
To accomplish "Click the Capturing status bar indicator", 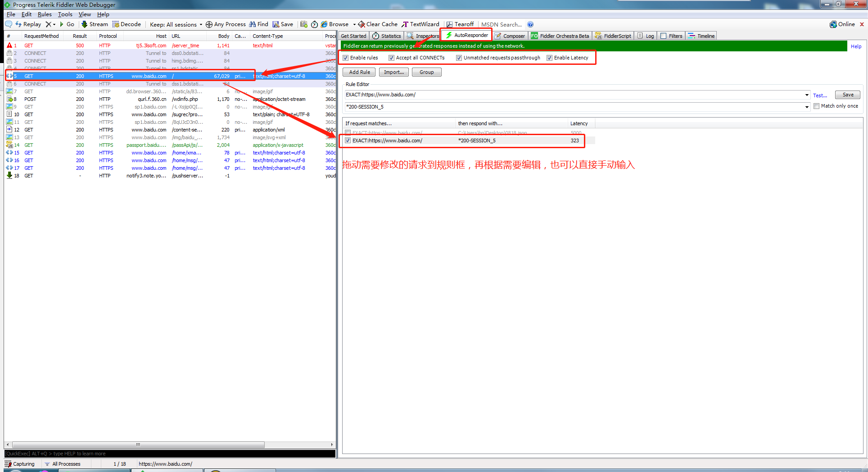I will coord(20,464).
